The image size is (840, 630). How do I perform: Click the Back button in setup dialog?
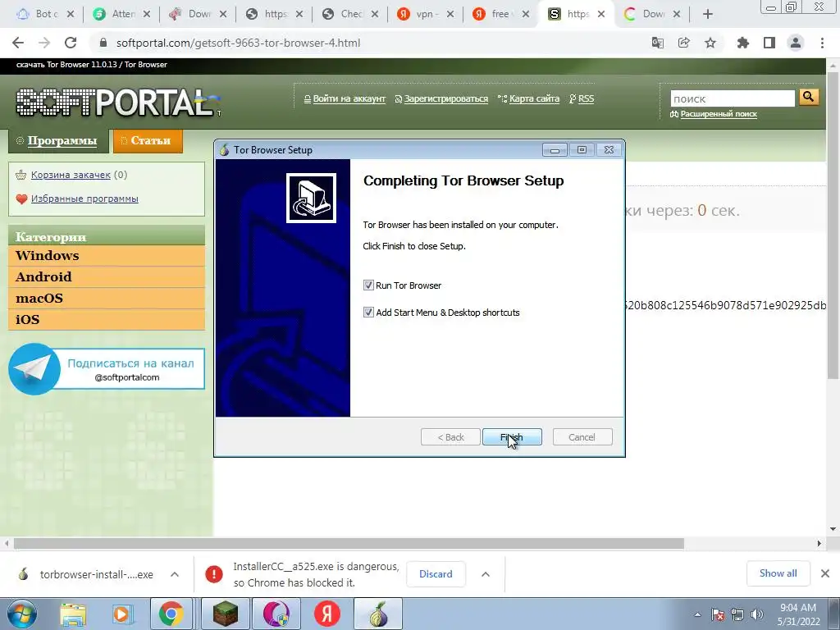[450, 437]
